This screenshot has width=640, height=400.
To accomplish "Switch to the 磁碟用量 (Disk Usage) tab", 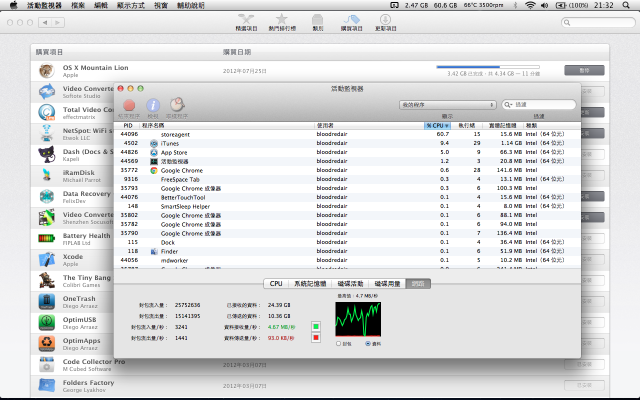I will (x=387, y=283).
